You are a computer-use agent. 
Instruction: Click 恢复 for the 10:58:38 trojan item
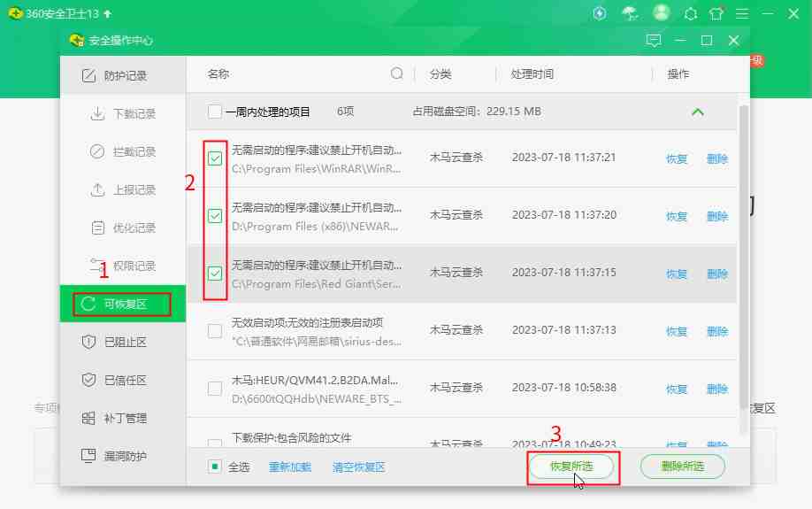tap(677, 389)
